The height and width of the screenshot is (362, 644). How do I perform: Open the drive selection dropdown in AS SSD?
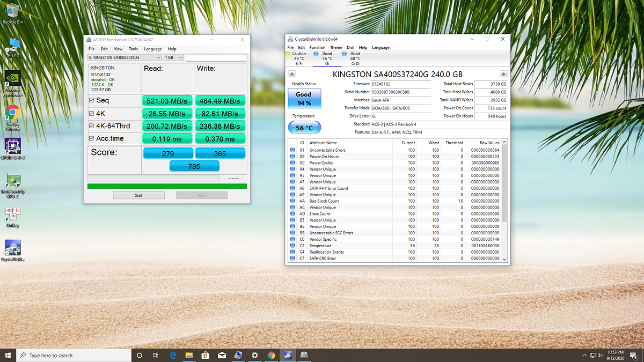pyautogui.click(x=123, y=57)
